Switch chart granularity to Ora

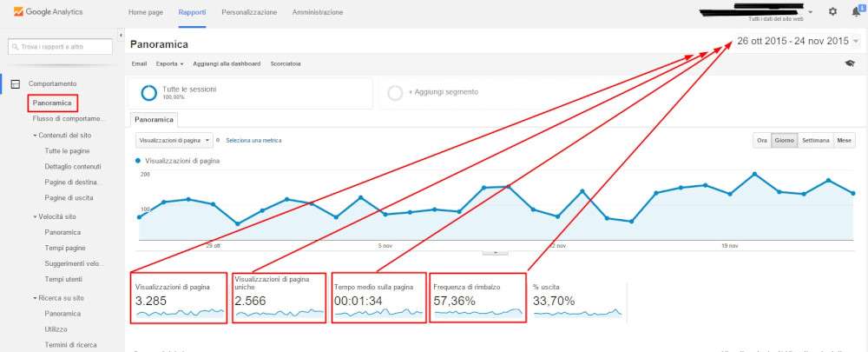[x=762, y=140]
